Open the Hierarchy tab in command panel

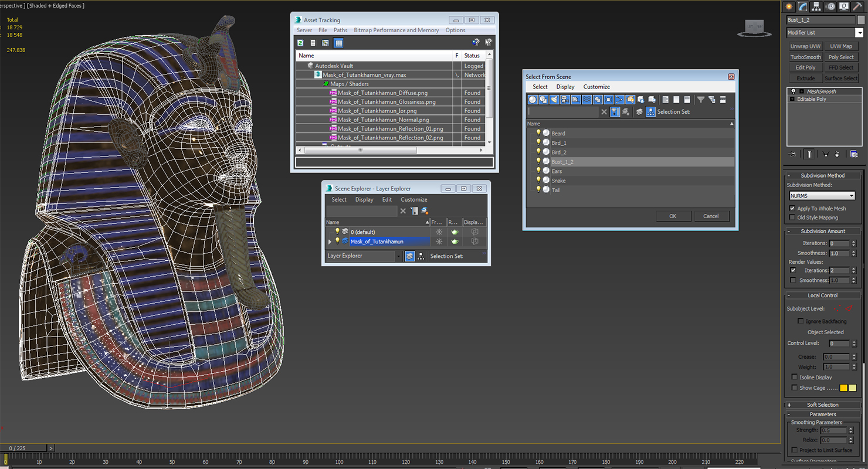[x=816, y=6]
